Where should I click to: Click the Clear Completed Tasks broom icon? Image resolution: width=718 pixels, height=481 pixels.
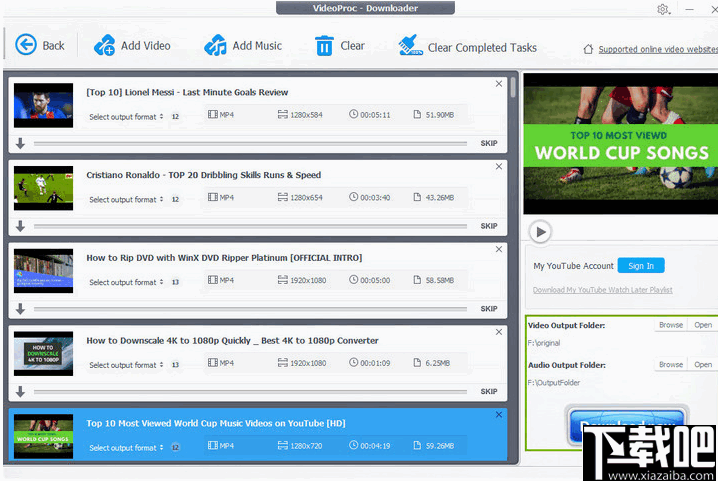(x=410, y=45)
